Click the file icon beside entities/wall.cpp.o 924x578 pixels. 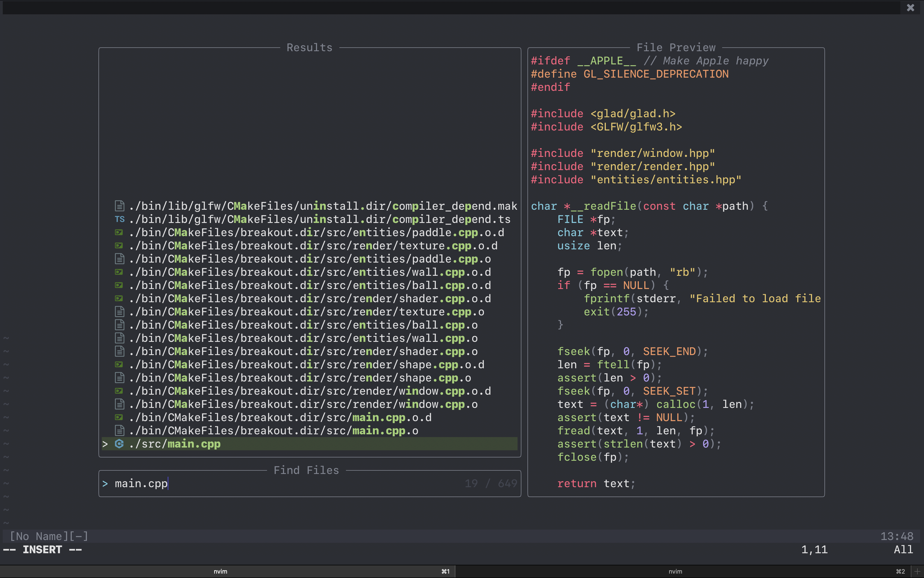(120, 338)
